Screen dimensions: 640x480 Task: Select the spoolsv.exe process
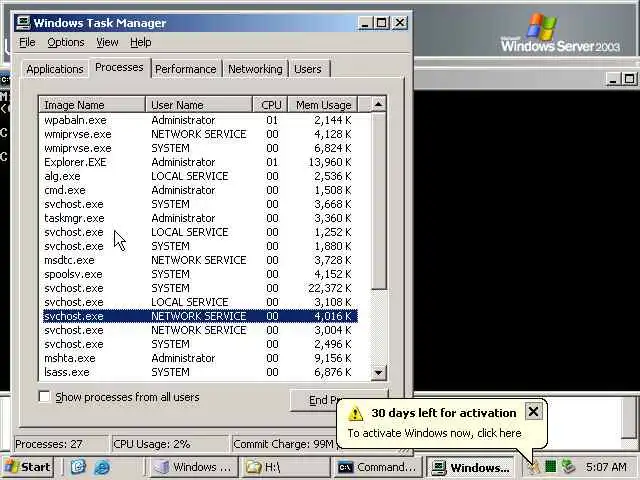tap(200, 274)
